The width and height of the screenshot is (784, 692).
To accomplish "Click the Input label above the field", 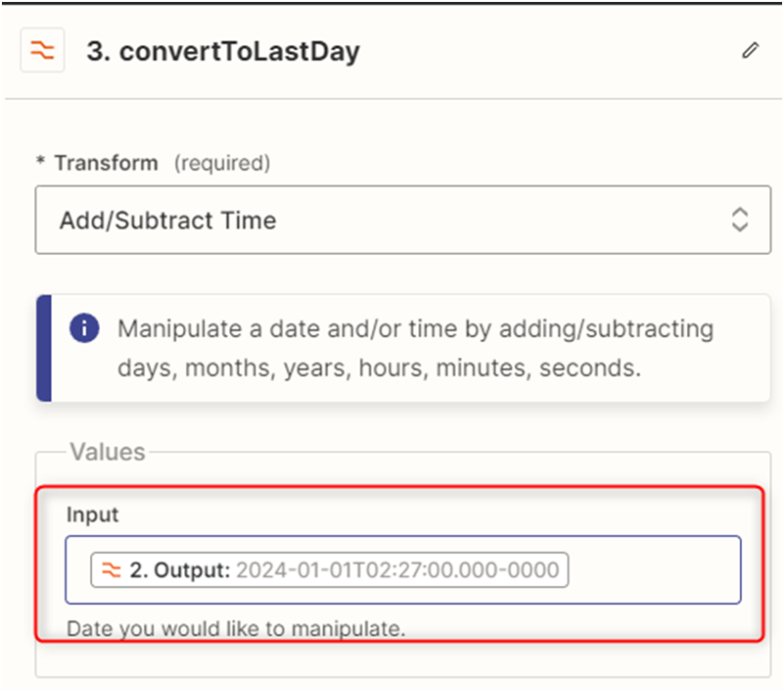I will tap(92, 515).
